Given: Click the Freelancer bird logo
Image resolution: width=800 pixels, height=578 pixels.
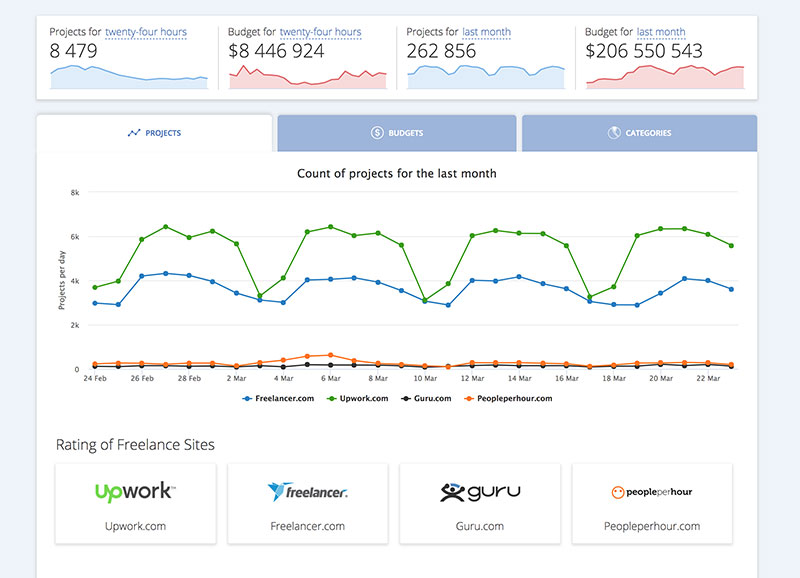Looking at the screenshot, I should point(308,492).
